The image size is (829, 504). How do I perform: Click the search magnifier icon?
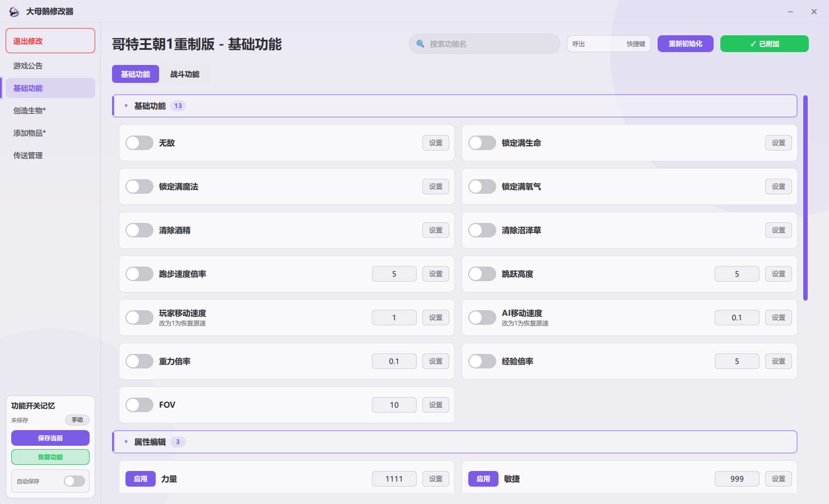click(421, 44)
